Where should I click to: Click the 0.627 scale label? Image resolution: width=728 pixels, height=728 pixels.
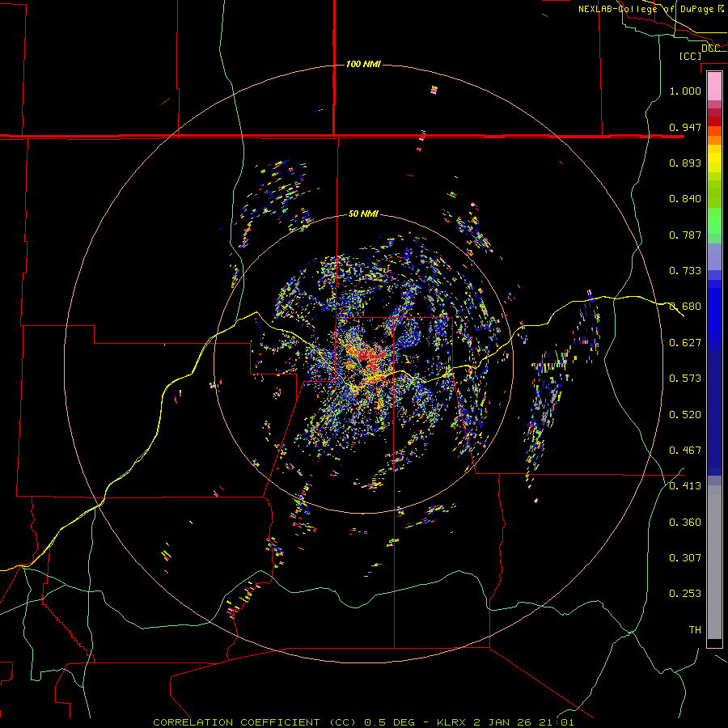(x=685, y=343)
